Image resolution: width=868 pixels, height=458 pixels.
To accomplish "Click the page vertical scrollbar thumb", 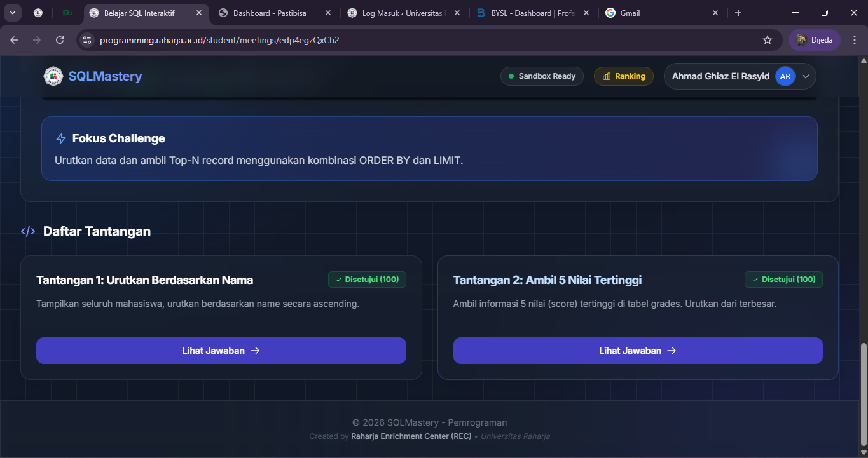I will tap(863, 394).
